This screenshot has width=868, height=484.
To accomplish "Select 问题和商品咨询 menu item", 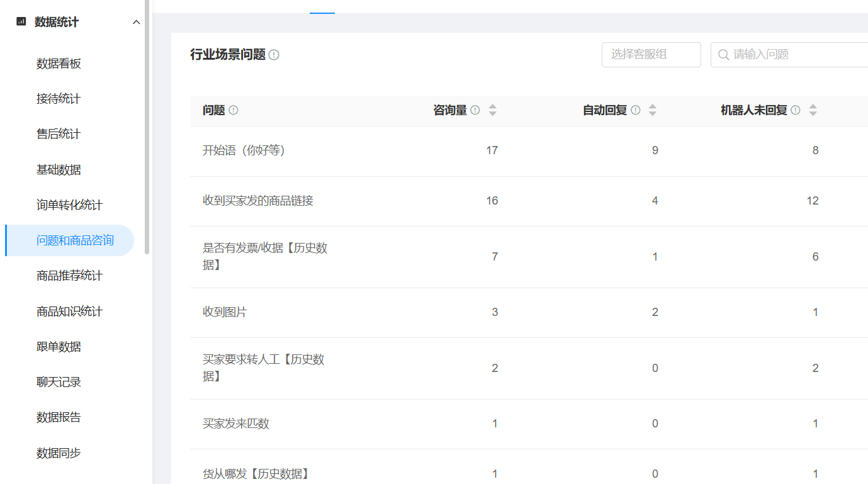I will tap(69, 240).
